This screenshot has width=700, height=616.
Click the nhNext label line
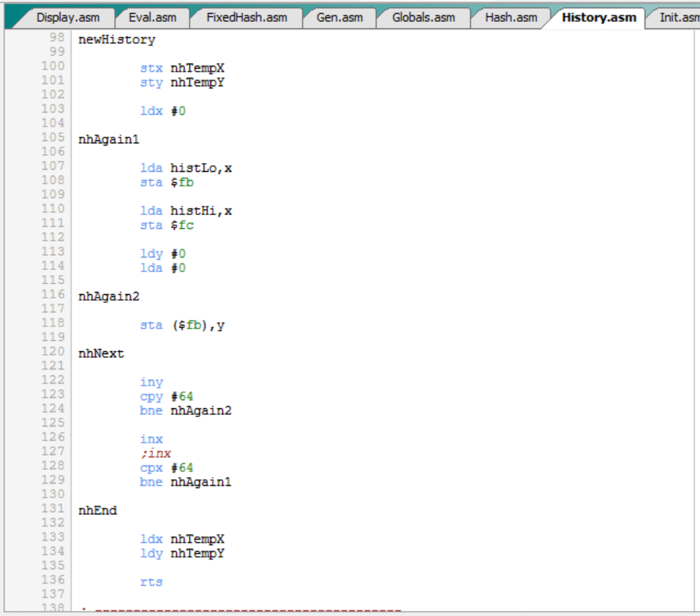coord(101,354)
